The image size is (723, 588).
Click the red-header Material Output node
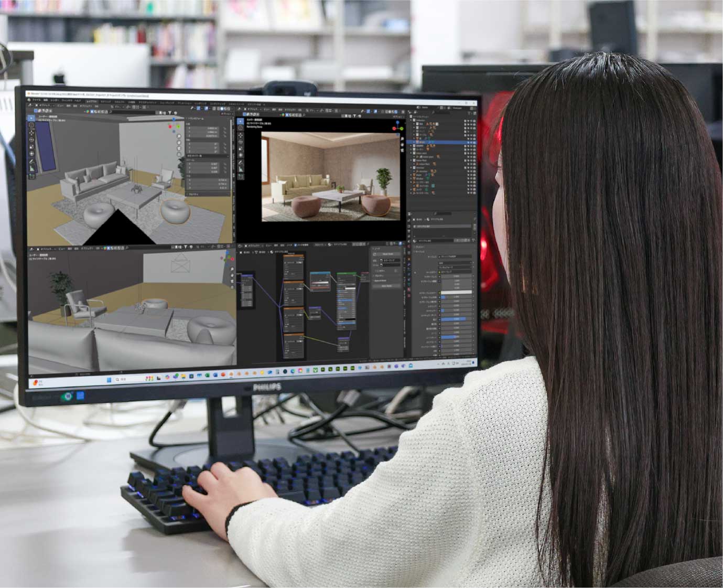point(365,277)
